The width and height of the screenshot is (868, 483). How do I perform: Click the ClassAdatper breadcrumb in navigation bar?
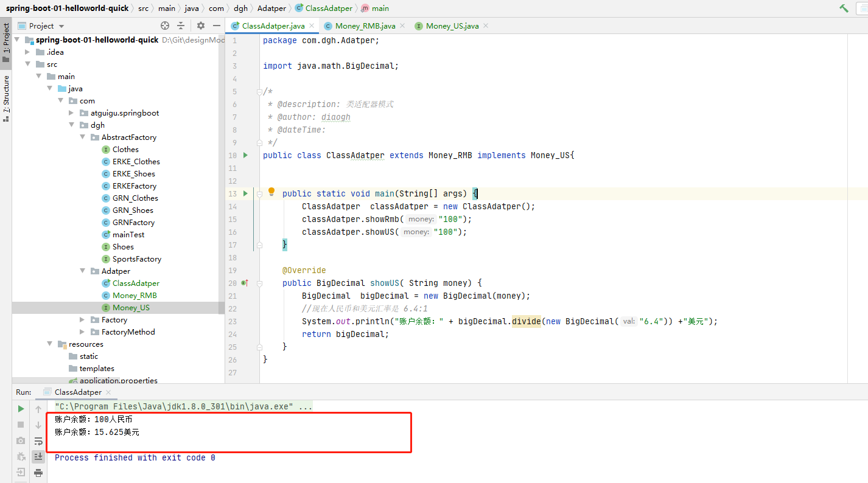pyautogui.click(x=323, y=9)
